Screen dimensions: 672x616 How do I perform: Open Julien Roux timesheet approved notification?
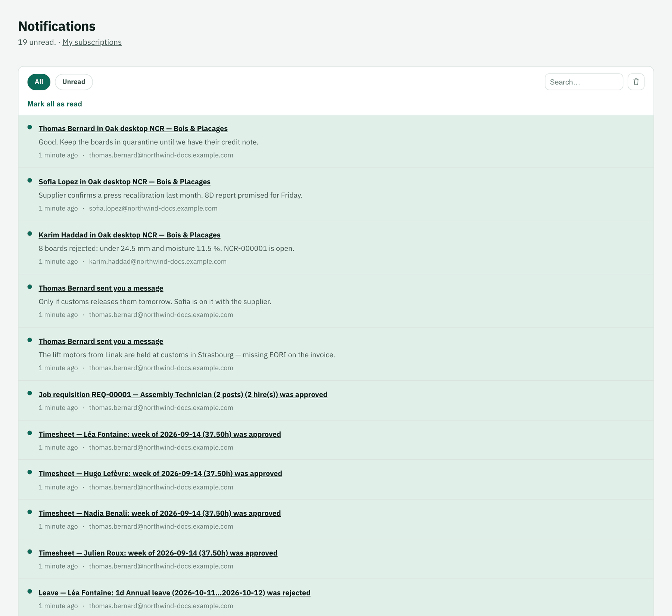click(x=158, y=553)
